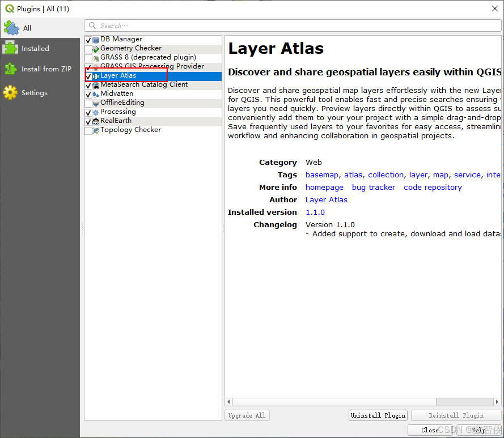This screenshot has width=504, height=438.
Task: Enable the Geometry Checker checkbox
Action: pyautogui.click(x=88, y=49)
